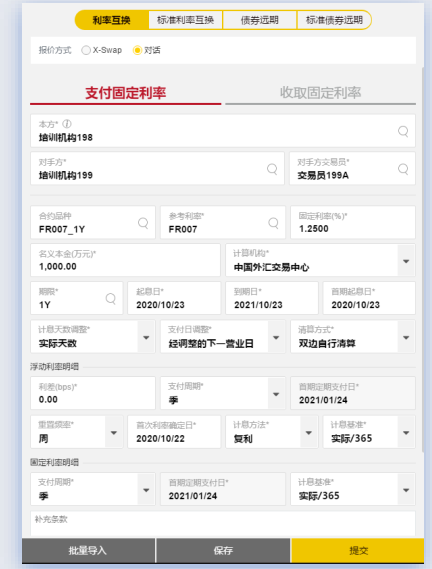The image size is (432, 569).
Task: Open the 债券远期 tab
Action: pyautogui.click(x=260, y=20)
